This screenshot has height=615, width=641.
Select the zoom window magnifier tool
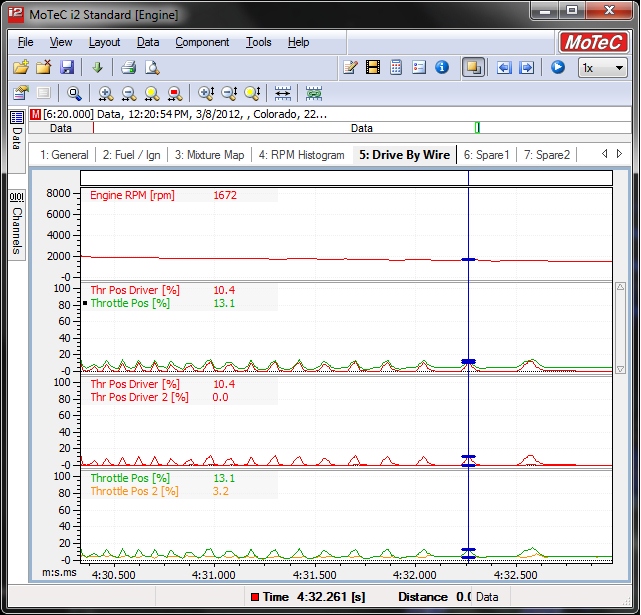click(74, 94)
